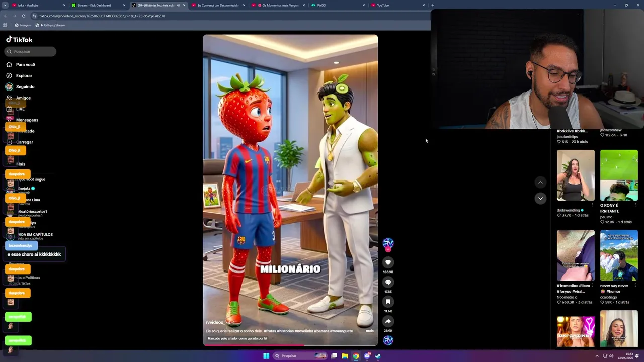
Task: Seek using the video progress bar
Action: (x=290, y=345)
